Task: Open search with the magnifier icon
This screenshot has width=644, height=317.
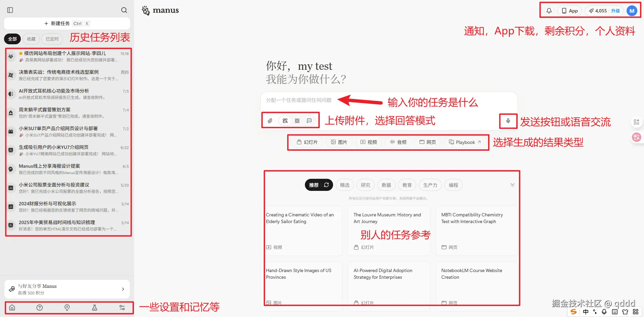Action: tap(124, 10)
